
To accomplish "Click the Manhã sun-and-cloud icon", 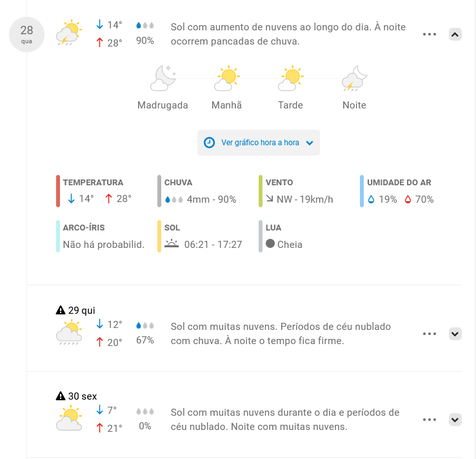I will pyautogui.click(x=227, y=78).
